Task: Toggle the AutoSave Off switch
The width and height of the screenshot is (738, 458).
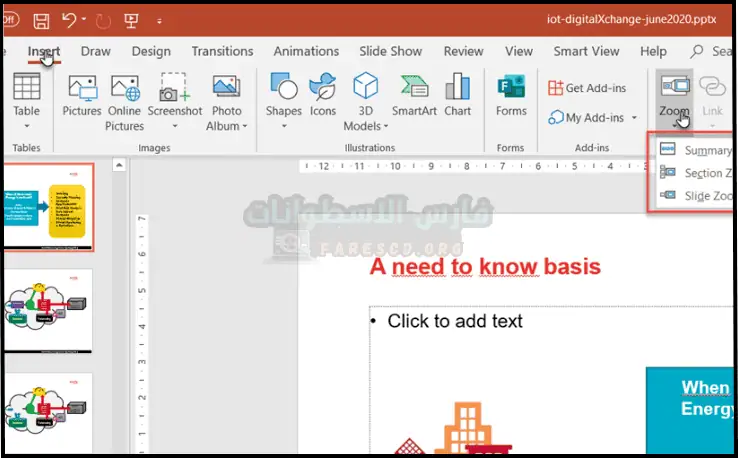Action: 10,20
